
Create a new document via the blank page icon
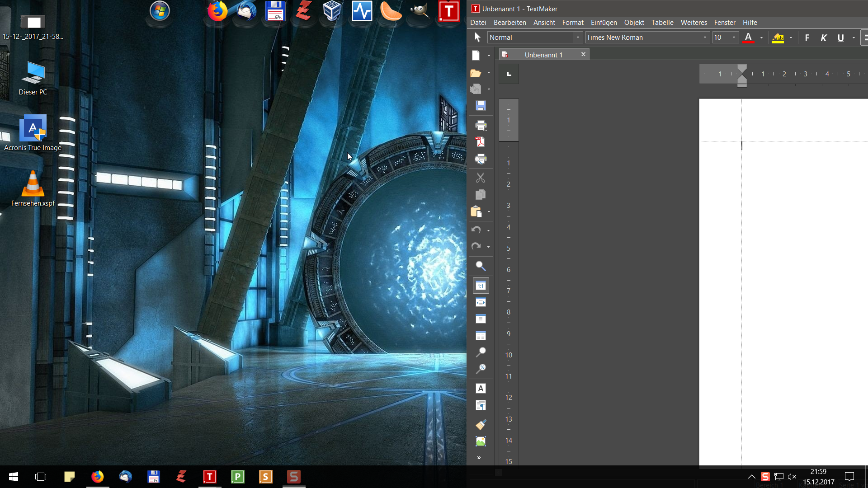476,56
